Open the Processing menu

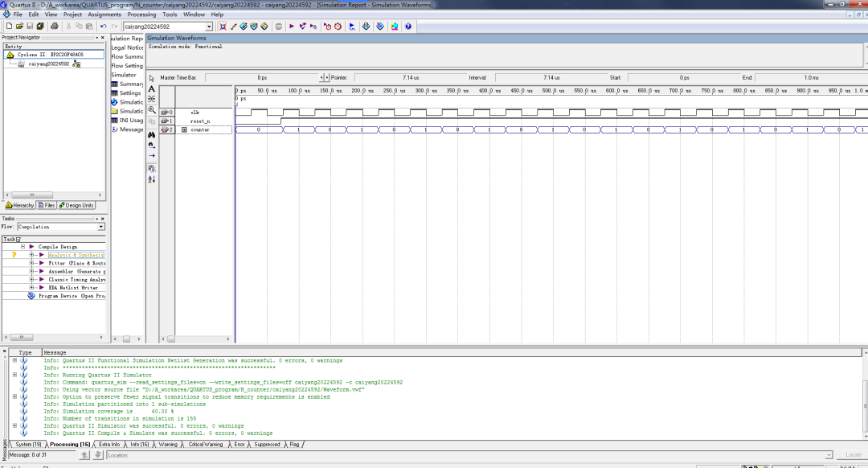tap(141, 14)
